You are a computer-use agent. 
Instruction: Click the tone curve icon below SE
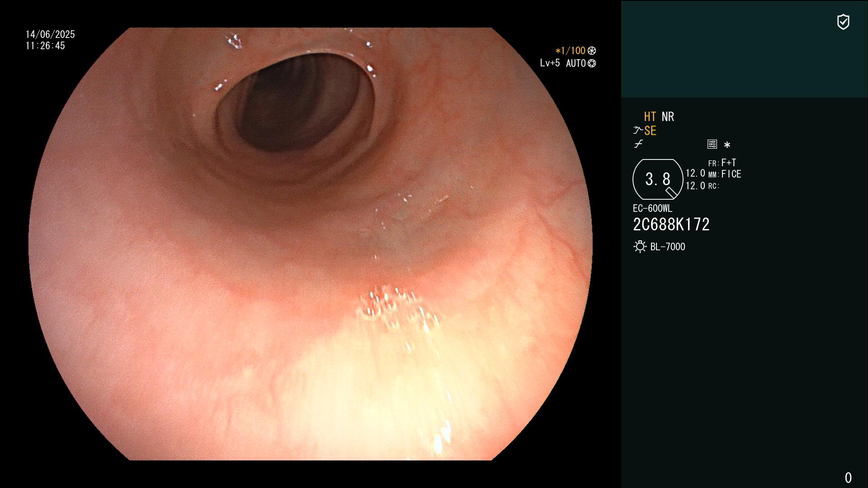(638, 144)
